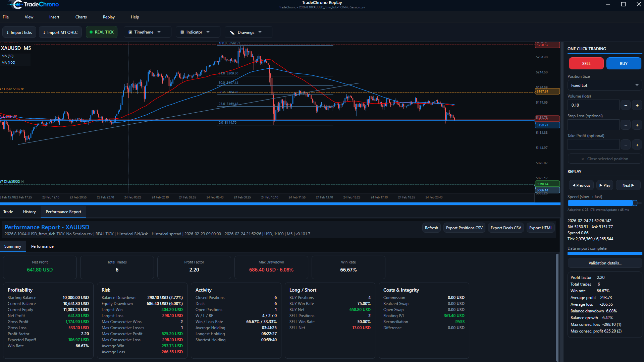Select the Summary sub-tab
This screenshot has width=644, height=362.
point(13,246)
